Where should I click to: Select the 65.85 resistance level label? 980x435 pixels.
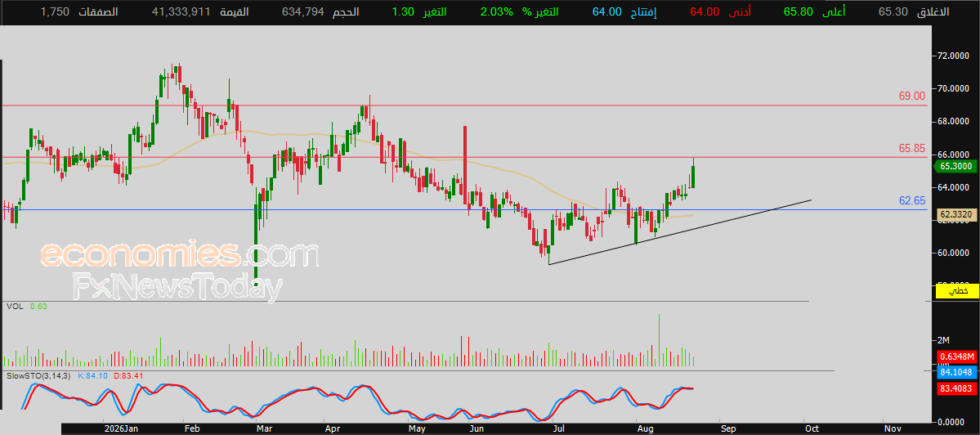(912, 148)
